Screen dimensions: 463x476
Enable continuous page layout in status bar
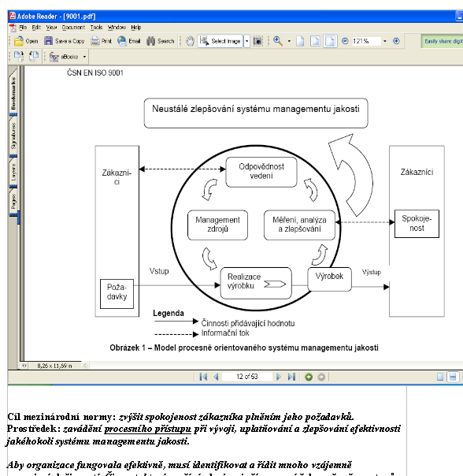[453, 377]
